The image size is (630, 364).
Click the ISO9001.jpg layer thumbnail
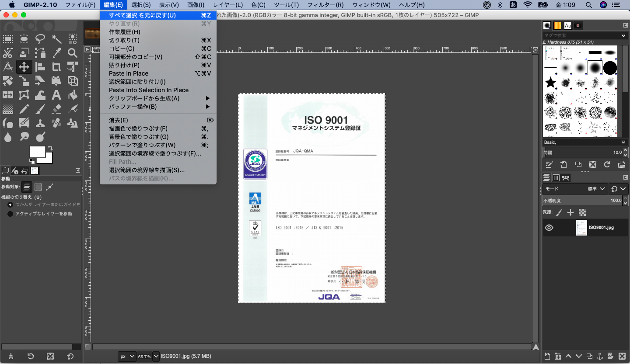(x=581, y=228)
